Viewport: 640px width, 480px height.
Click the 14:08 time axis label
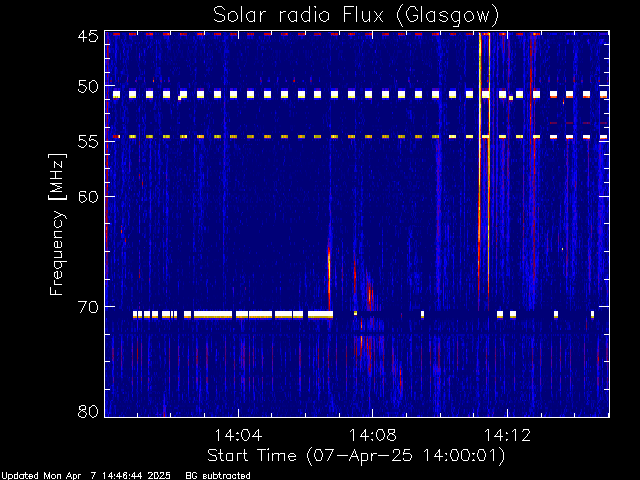(372, 435)
